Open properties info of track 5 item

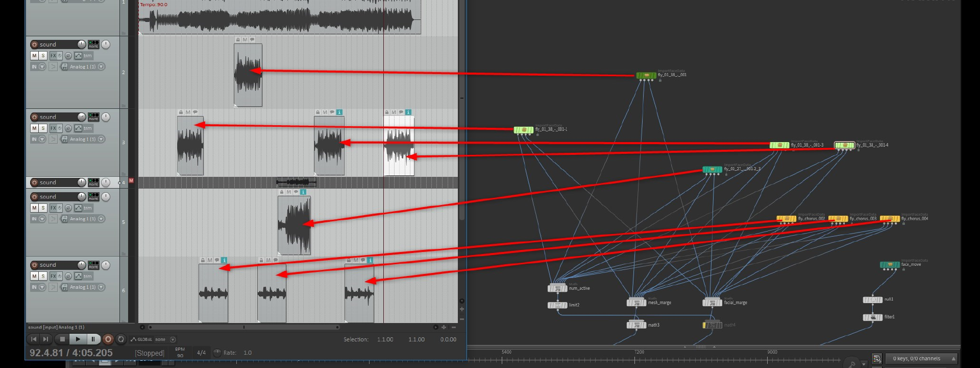tap(303, 192)
